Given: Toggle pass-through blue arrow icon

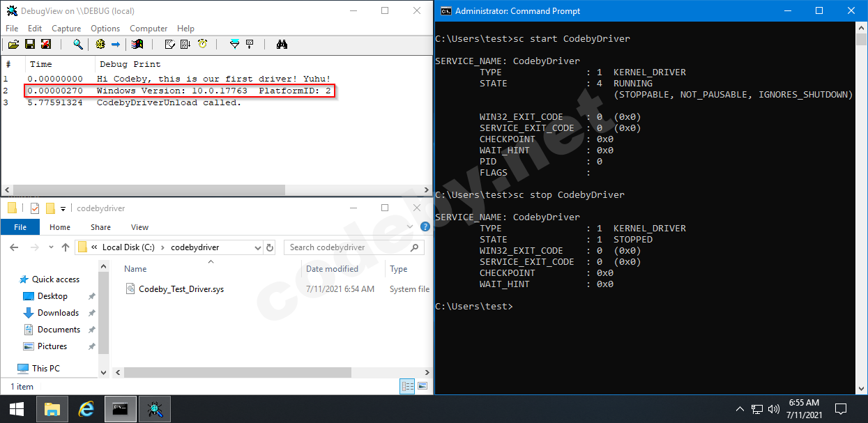Looking at the screenshot, I should point(116,44).
